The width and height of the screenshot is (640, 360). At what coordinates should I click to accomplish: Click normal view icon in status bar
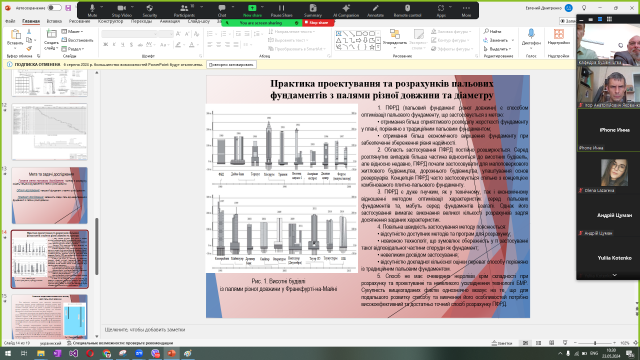coord(525,343)
